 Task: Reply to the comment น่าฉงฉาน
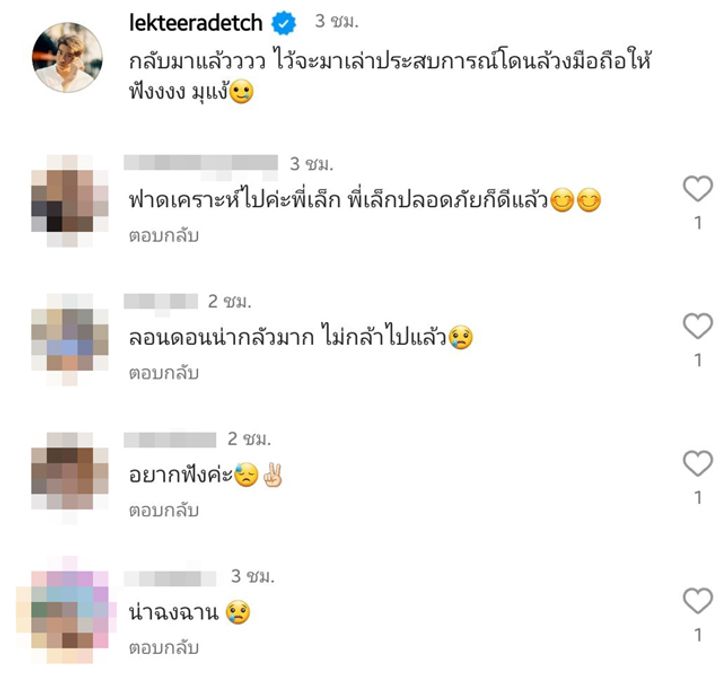[x=164, y=647]
